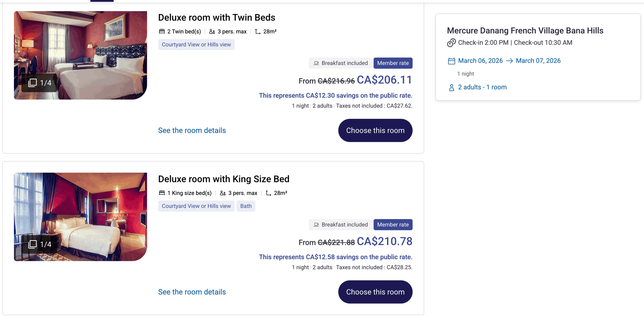Click the breakfast cup icon in Twin Beds offer

pyautogui.click(x=316, y=63)
